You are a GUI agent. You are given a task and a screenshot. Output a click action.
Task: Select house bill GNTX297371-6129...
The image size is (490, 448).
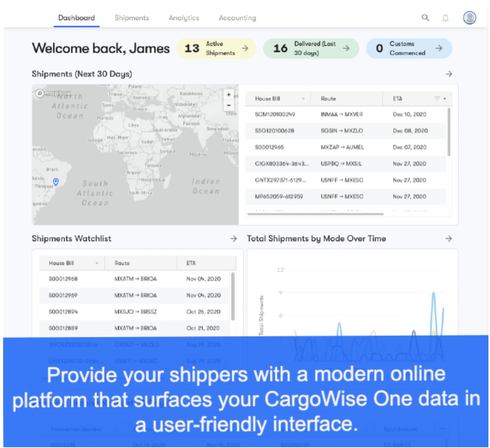click(281, 180)
